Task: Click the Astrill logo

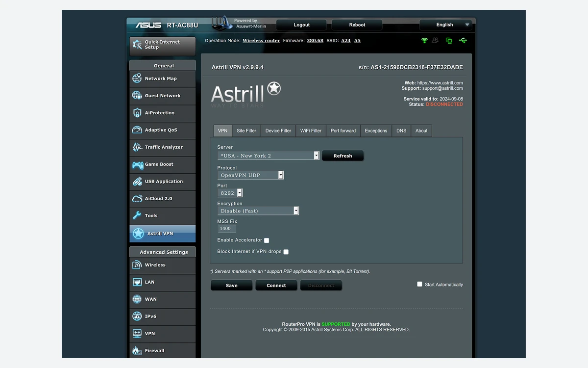Action: tap(245, 95)
